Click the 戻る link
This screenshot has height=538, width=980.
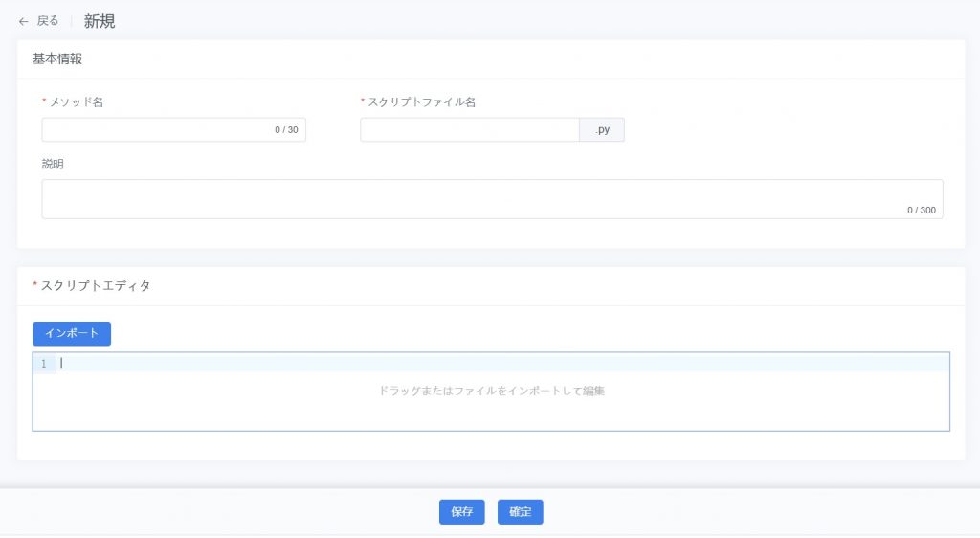(48, 21)
